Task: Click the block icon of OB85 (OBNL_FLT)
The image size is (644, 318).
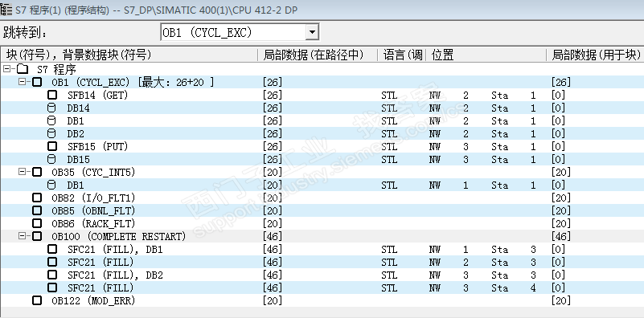Action: click(37, 210)
